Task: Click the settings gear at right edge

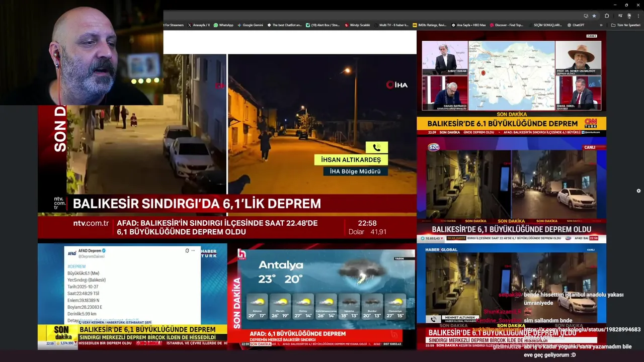Action: click(x=638, y=191)
